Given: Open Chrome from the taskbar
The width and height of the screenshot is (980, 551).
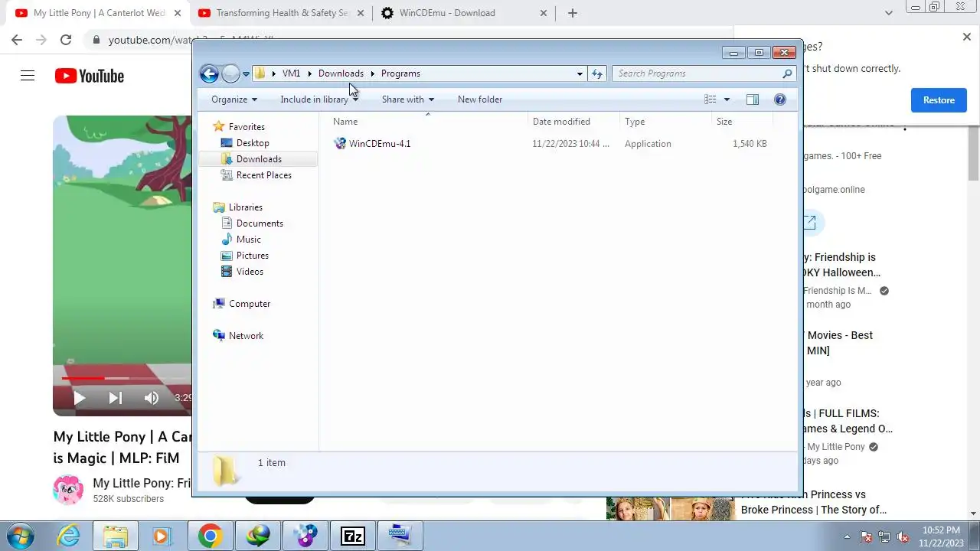Looking at the screenshot, I should (x=209, y=536).
